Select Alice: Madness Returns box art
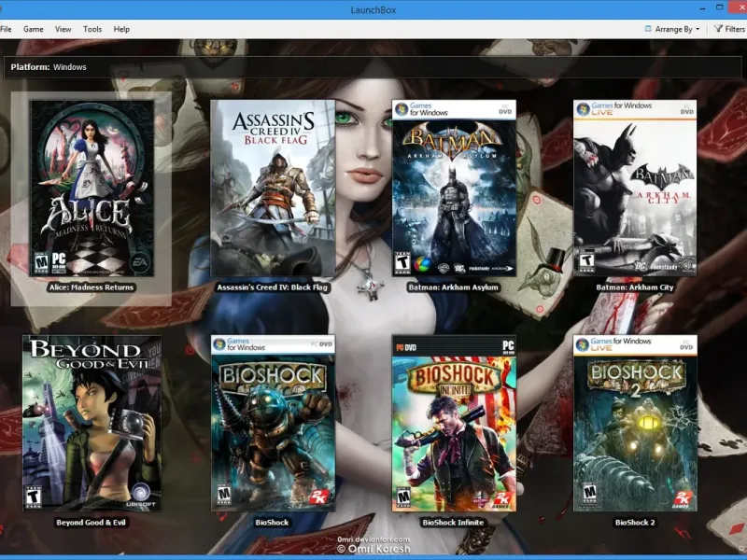This screenshot has width=747, height=560. point(92,189)
